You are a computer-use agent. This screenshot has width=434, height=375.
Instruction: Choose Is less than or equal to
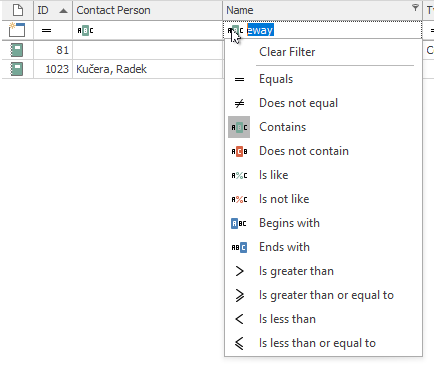click(317, 343)
